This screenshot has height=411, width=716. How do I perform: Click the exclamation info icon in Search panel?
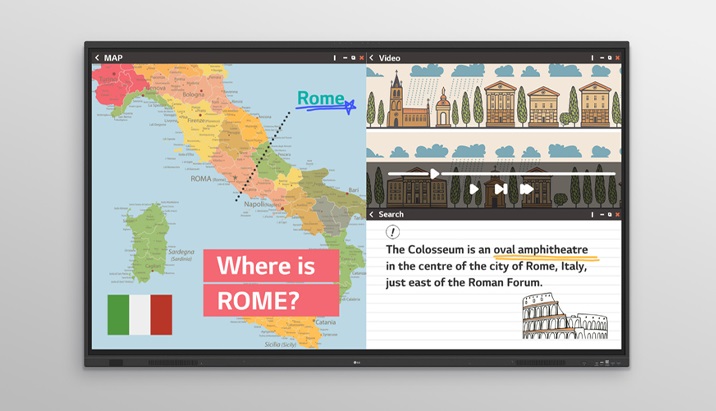pos(393,232)
